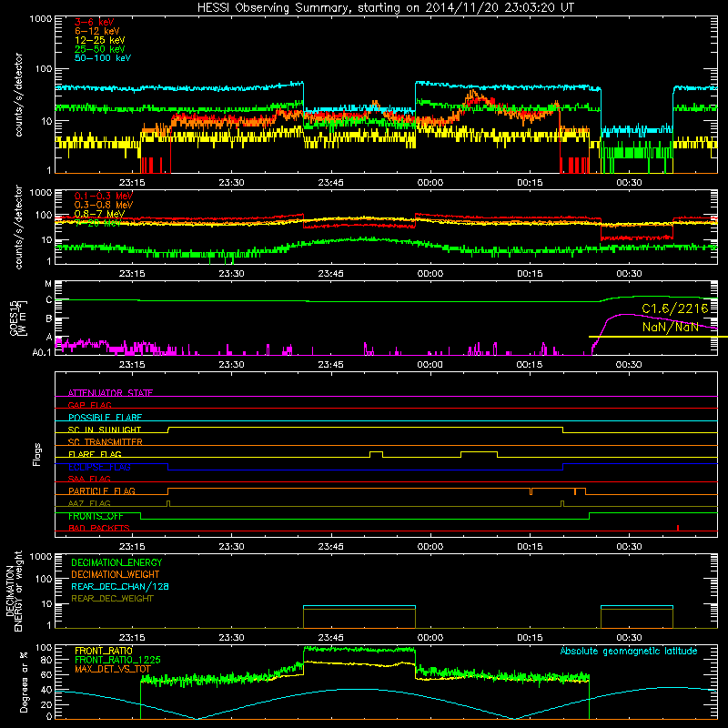728x728 pixels.
Task: Select the yellow 12-25 keV legend label
Action: [x=100, y=40]
